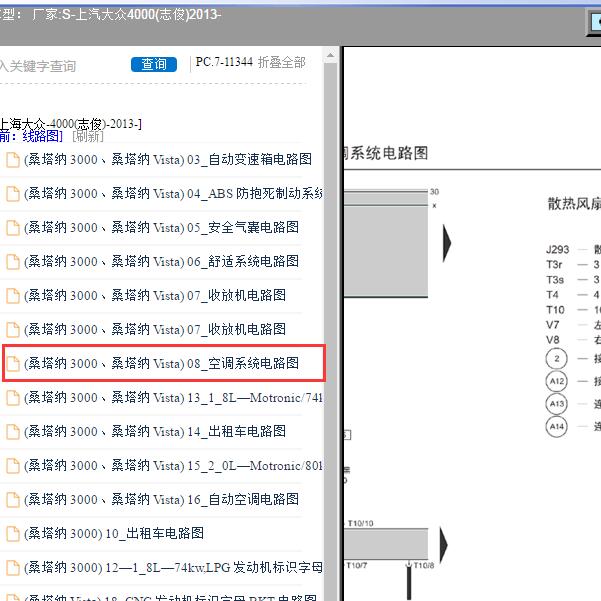Click the lower black arrow near T10/10

click(x=443, y=545)
